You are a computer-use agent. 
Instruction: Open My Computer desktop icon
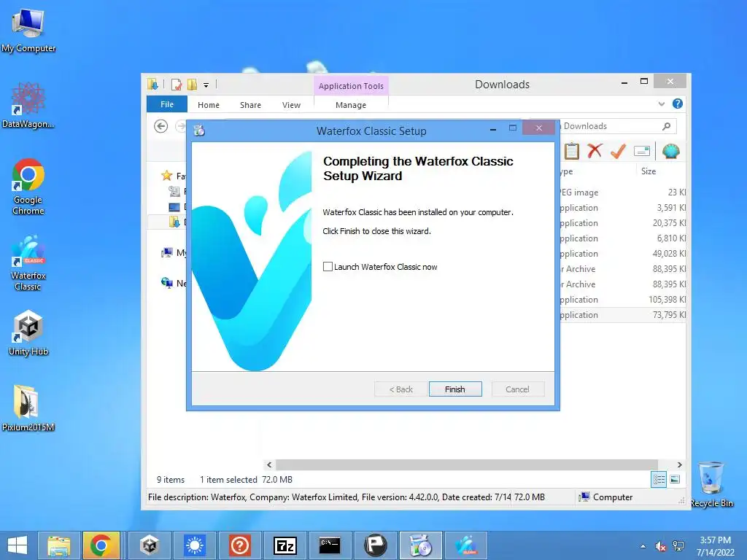pyautogui.click(x=28, y=31)
